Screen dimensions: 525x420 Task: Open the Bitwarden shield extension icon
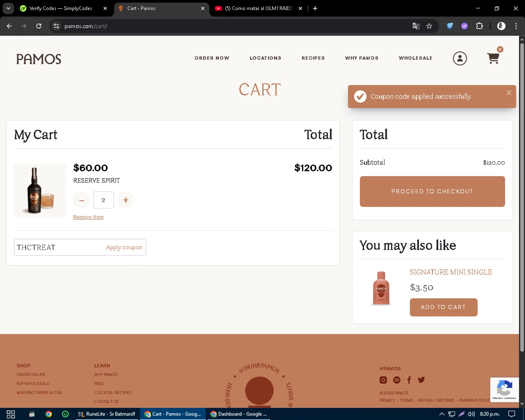[x=450, y=26]
